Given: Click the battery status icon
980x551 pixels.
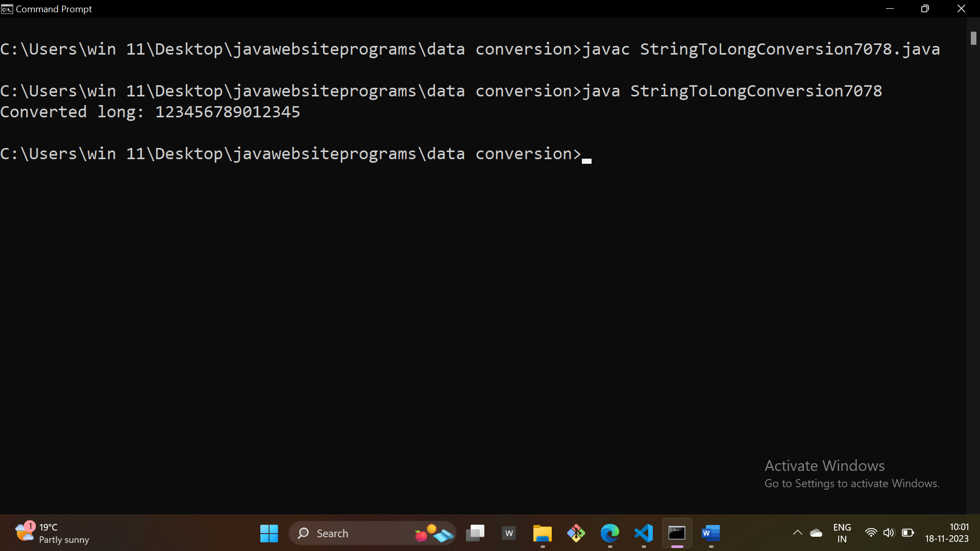Looking at the screenshot, I should [908, 533].
